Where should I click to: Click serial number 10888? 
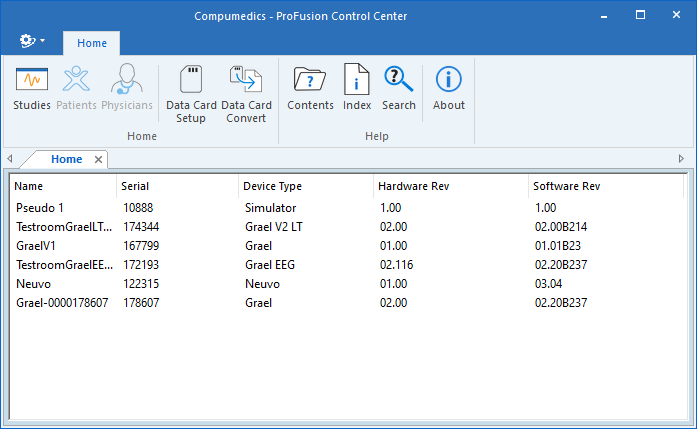[138, 208]
